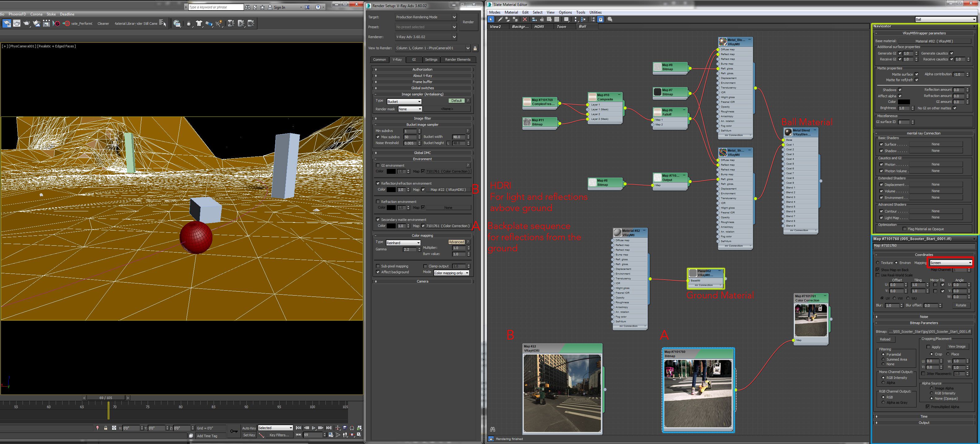
Task: Toggle the Affect background checkbox
Action: [378, 272]
